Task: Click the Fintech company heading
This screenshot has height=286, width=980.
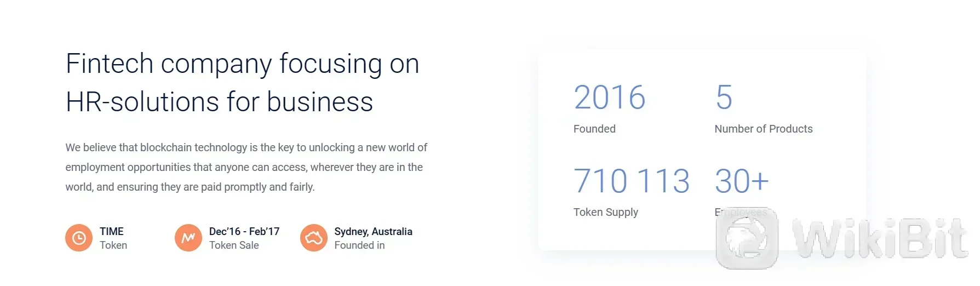Action: point(243,82)
